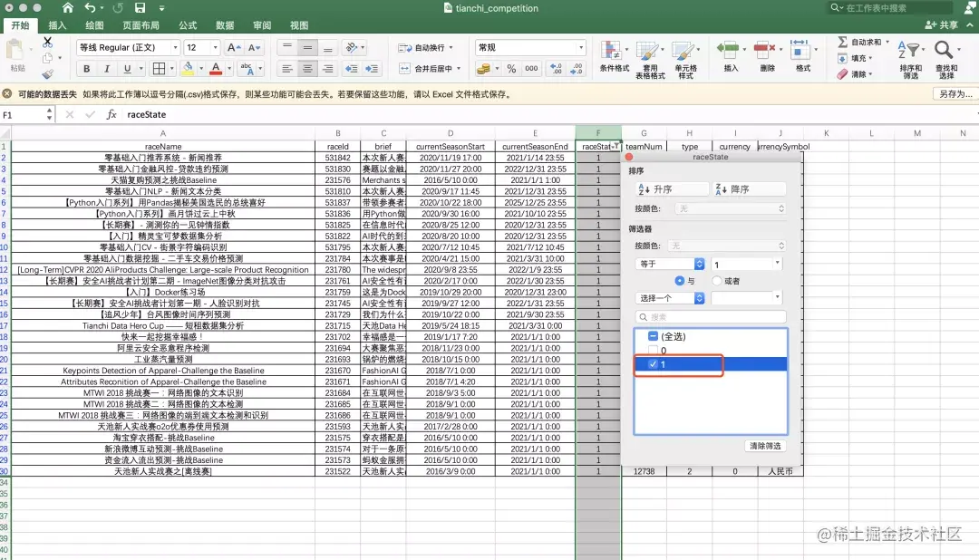The height and width of the screenshot is (560, 979).
Task: Open conditional formatting (条件格式)
Action: coord(615,57)
